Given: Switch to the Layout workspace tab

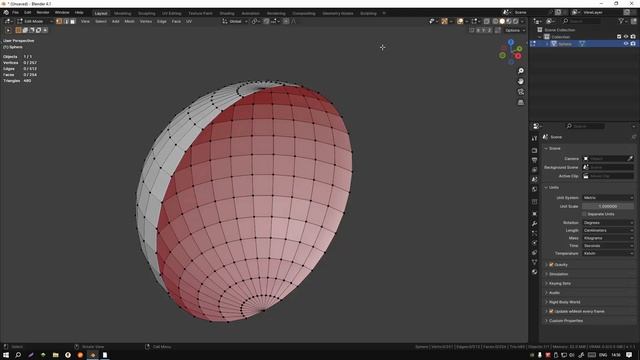Looking at the screenshot, I should pyautogui.click(x=101, y=13).
